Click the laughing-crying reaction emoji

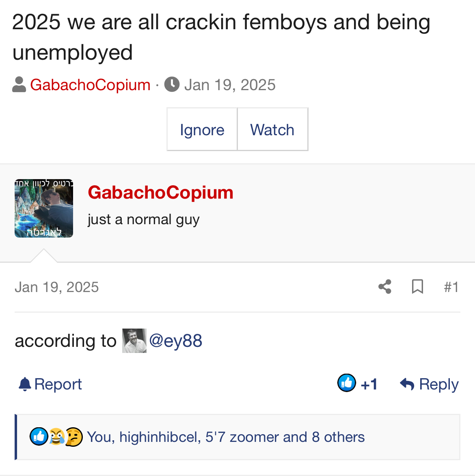(x=56, y=437)
